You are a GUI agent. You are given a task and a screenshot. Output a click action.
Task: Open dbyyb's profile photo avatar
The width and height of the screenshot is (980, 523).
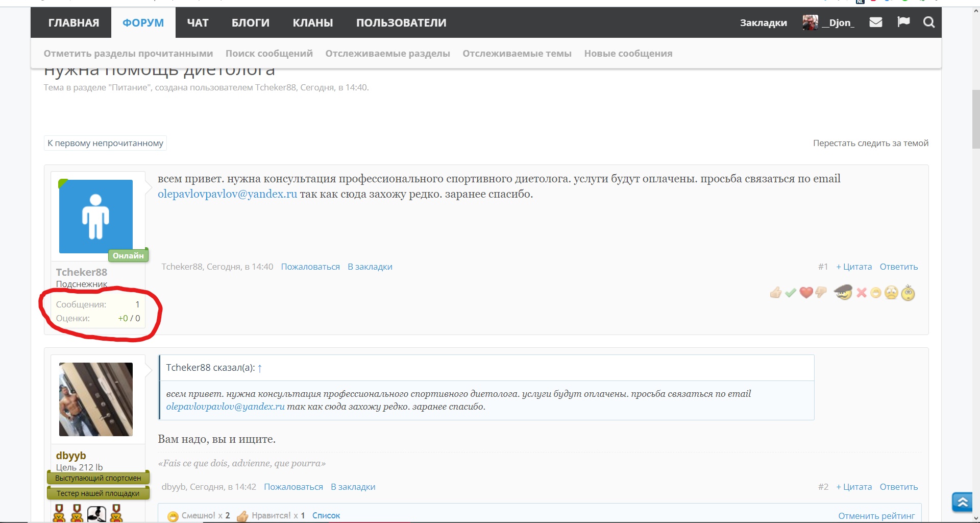pos(96,399)
